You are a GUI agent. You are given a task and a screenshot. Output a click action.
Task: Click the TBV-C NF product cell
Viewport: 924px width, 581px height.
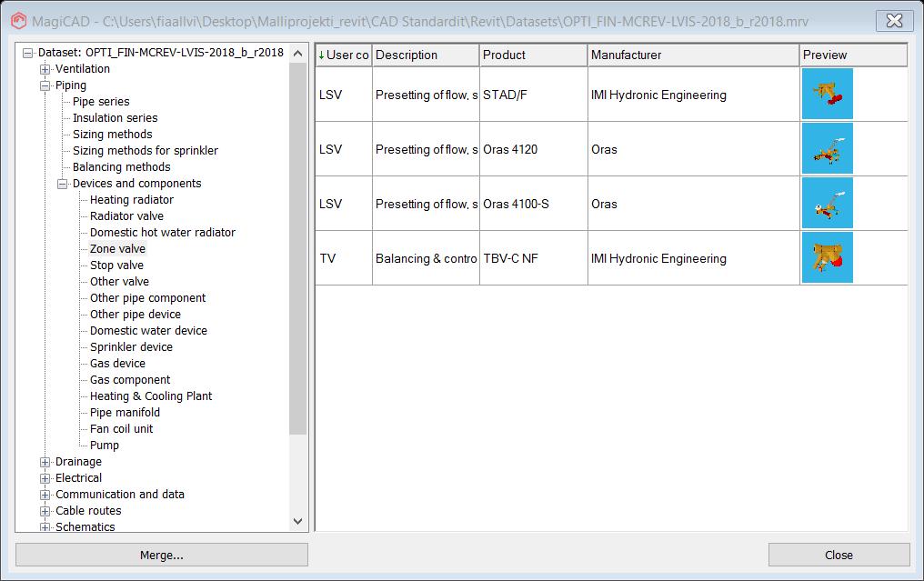coord(533,259)
